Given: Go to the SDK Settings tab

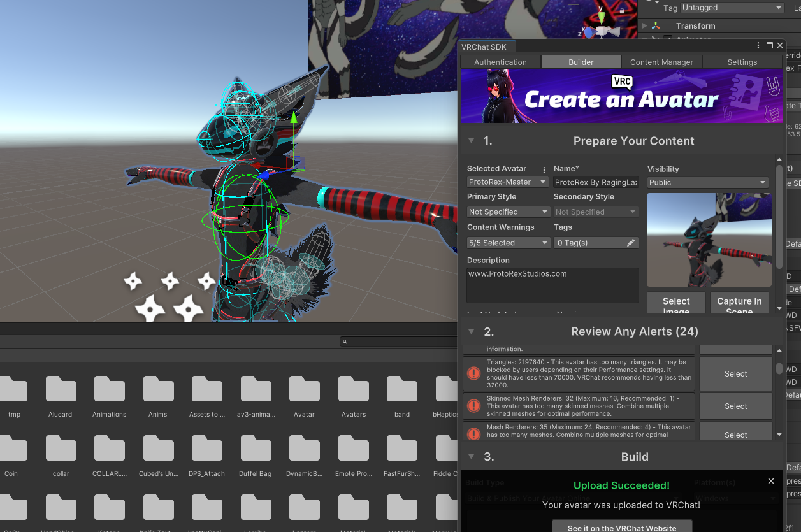Looking at the screenshot, I should pos(742,62).
